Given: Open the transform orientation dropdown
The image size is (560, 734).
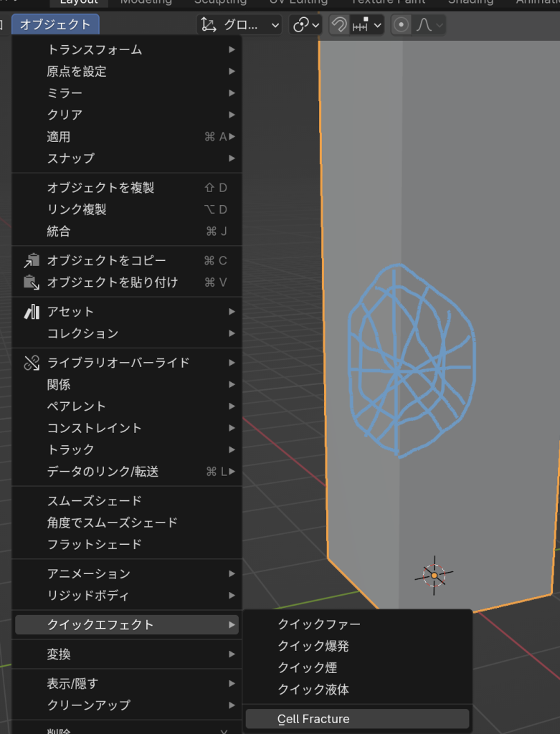Looking at the screenshot, I should 239,25.
